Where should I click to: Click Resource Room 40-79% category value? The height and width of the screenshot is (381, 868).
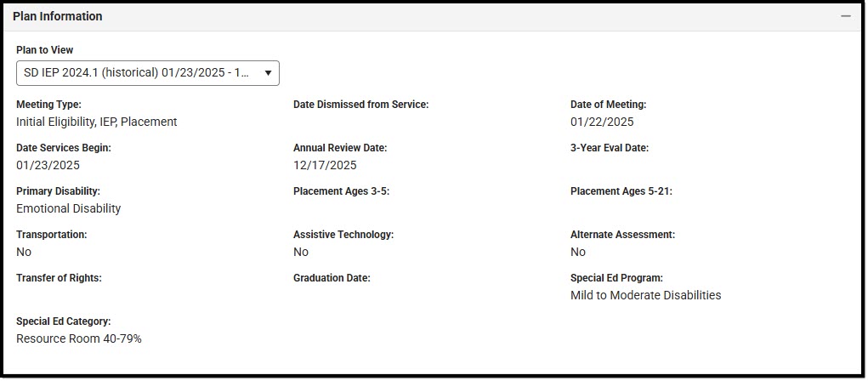pyautogui.click(x=79, y=338)
